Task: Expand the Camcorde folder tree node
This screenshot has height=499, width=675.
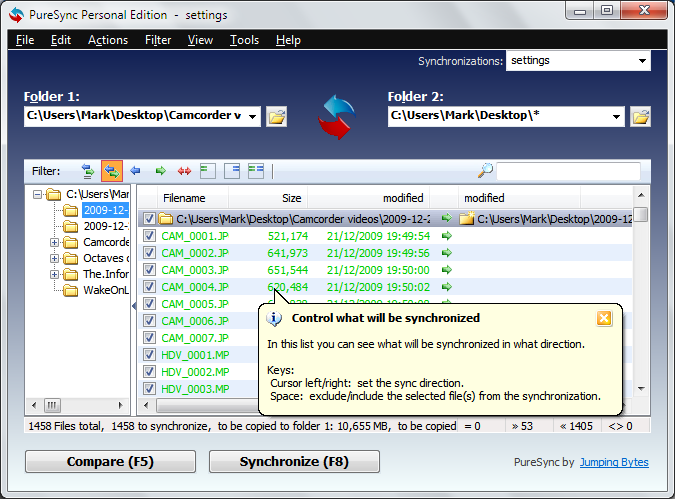Action: pyautogui.click(x=54, y=242)
